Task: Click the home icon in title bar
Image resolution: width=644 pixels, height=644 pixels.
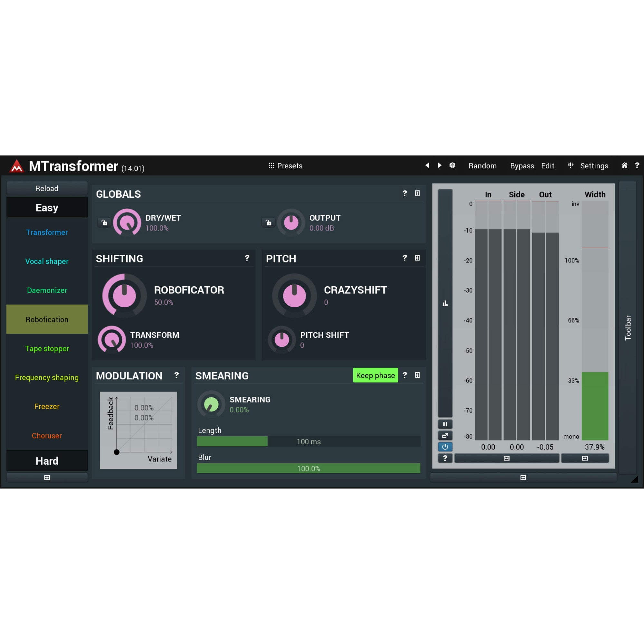Action: [x=624, y=165]
